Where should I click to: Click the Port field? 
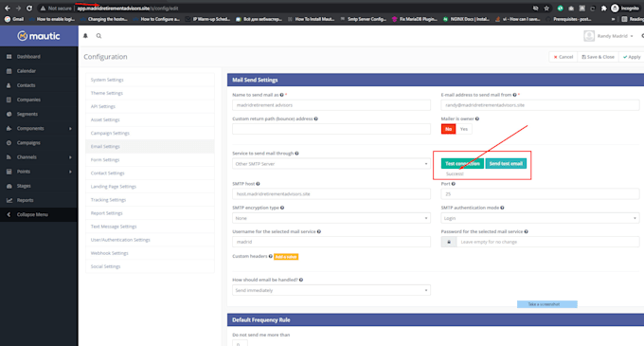pos(540,194)
